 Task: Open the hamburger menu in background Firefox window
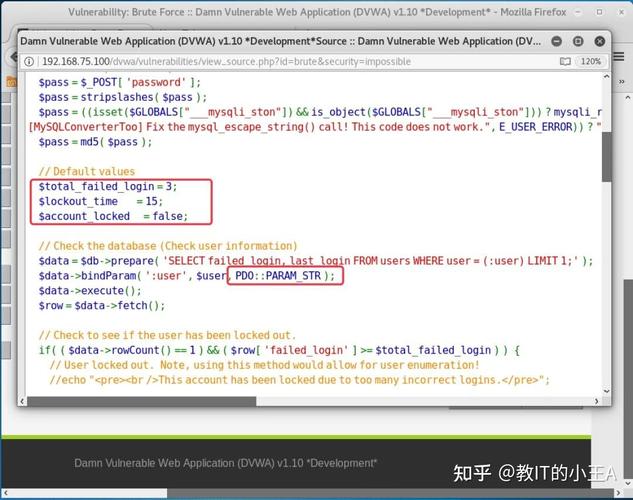[x=619, y=56]
